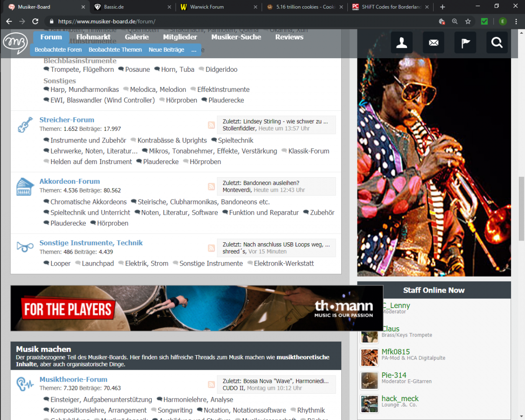Expand the '...' more submenu item
Viewport: 525px width, 420px height.
(194, 50)
